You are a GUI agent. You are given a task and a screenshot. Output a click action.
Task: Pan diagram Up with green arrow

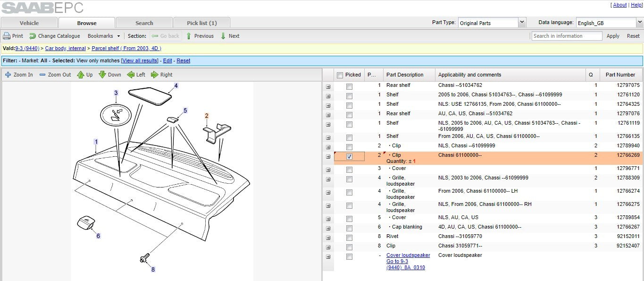pyautogui.click(x=81, y=75)
